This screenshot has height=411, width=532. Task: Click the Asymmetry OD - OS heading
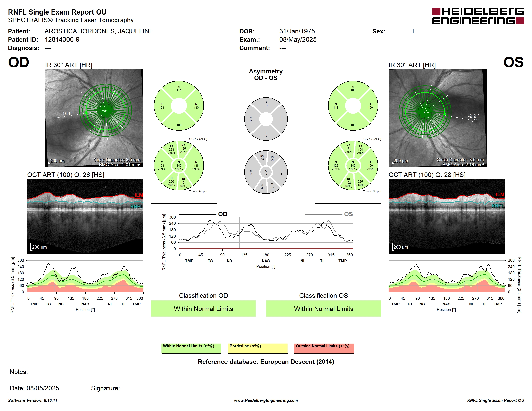click(266, 75)
